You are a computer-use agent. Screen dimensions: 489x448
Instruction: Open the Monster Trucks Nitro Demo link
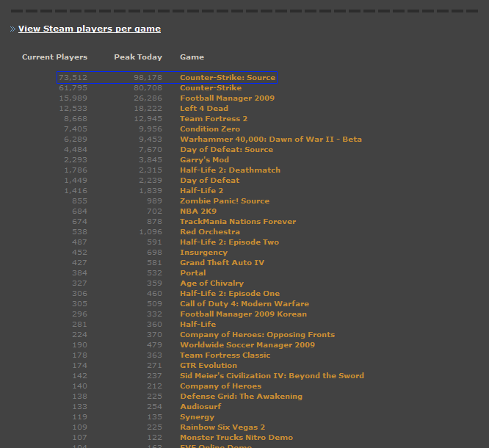pyautogui.click(x=236, y=438)
